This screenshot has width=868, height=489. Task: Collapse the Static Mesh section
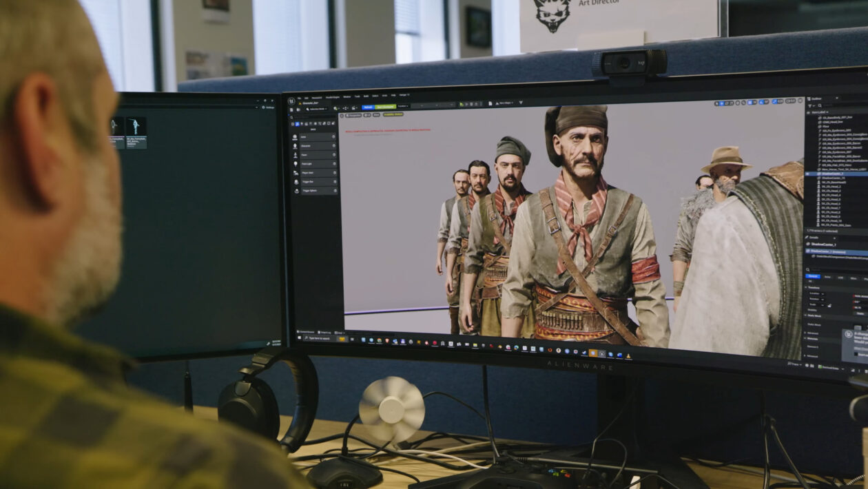click(805, 315)
